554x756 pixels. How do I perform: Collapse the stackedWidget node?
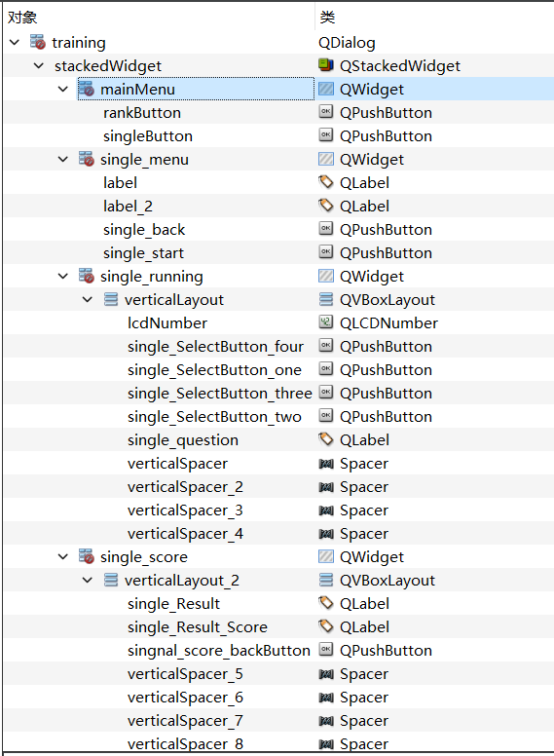tap(39, 65)
